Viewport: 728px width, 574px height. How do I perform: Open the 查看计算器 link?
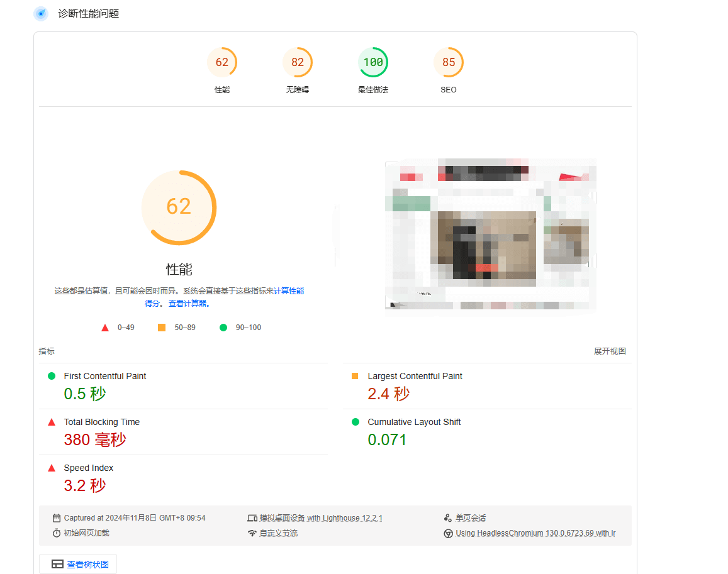click(x=189, y=304)
